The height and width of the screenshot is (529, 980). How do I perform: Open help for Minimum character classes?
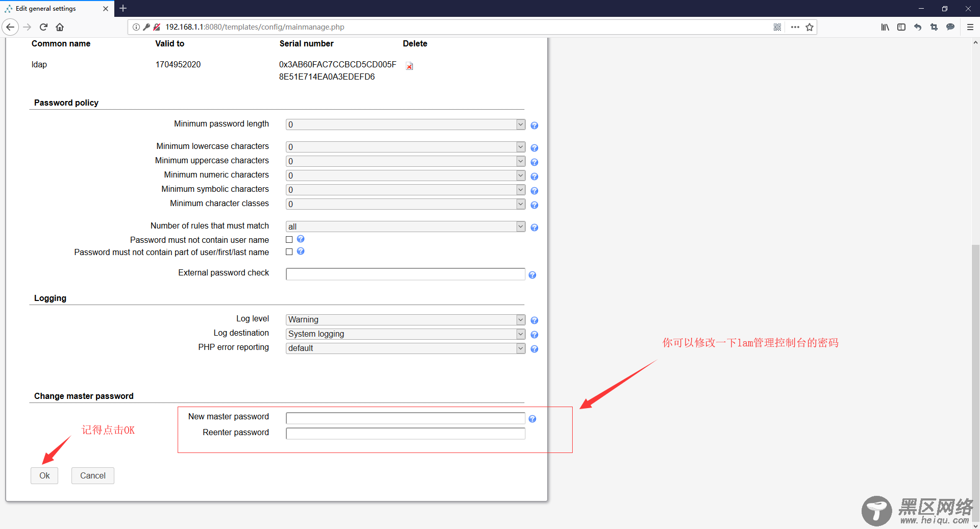(x=534, y=205)
